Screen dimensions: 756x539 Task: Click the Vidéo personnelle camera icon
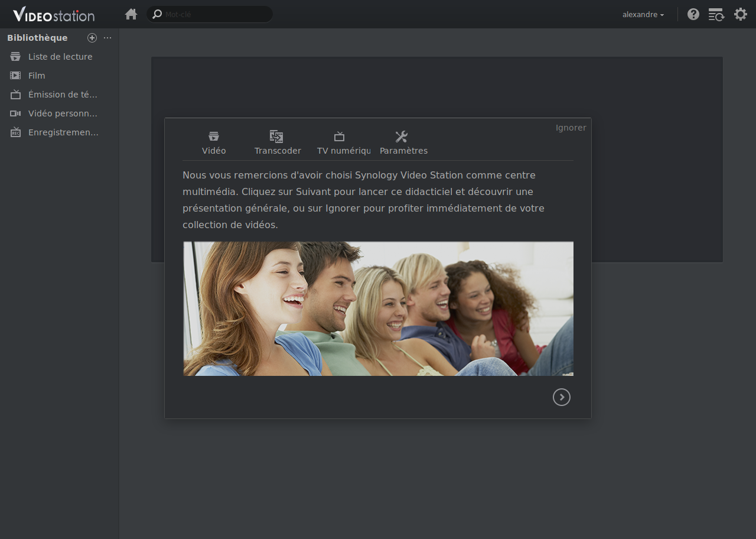click(x=15, y=113)
